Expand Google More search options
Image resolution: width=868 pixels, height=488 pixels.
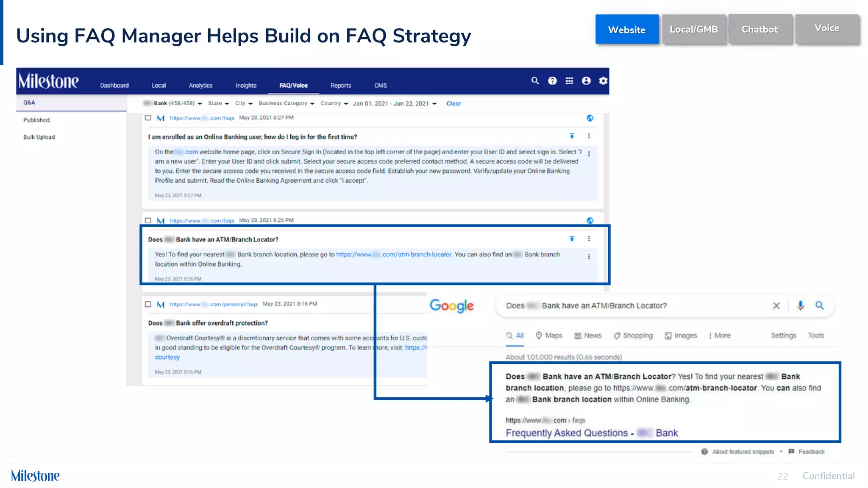tap(720, 335)
